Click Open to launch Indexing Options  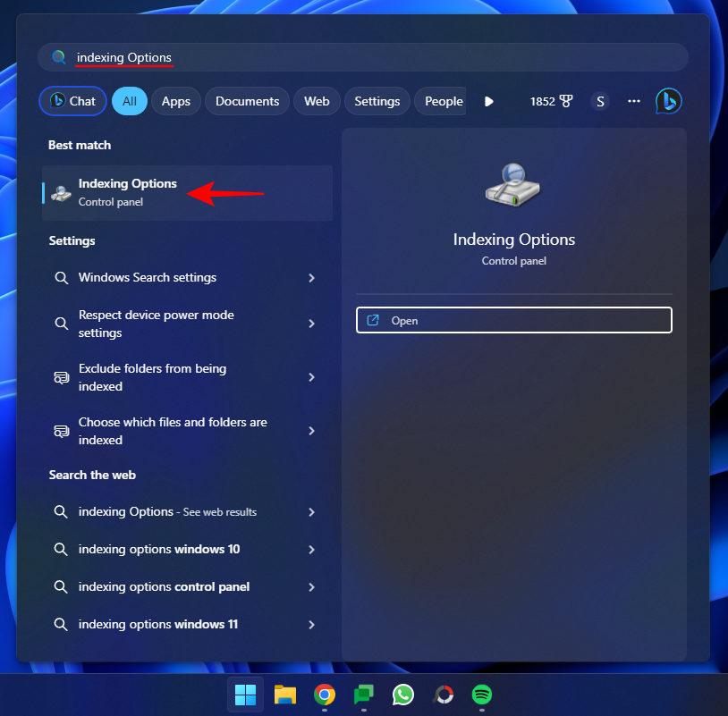tap(513, 320)
